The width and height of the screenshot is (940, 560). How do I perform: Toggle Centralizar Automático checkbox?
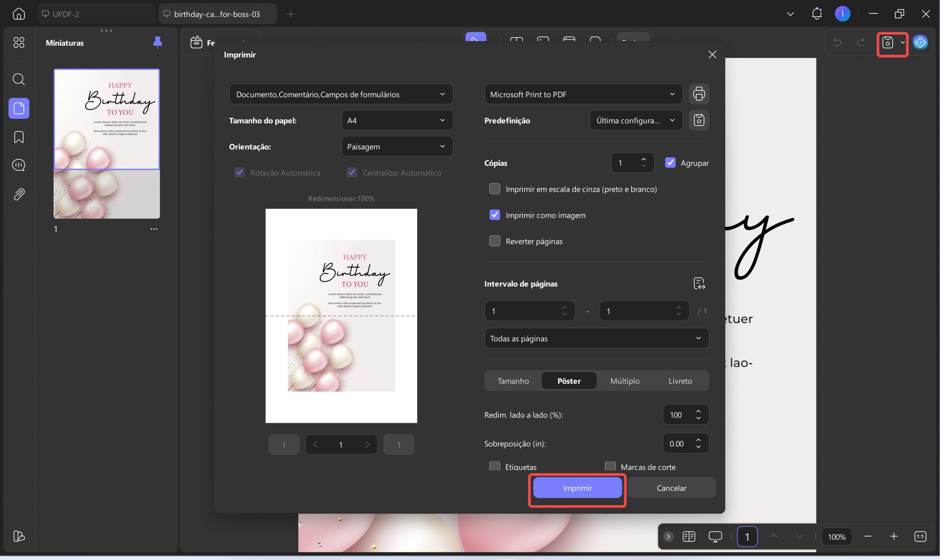[352, 173]
